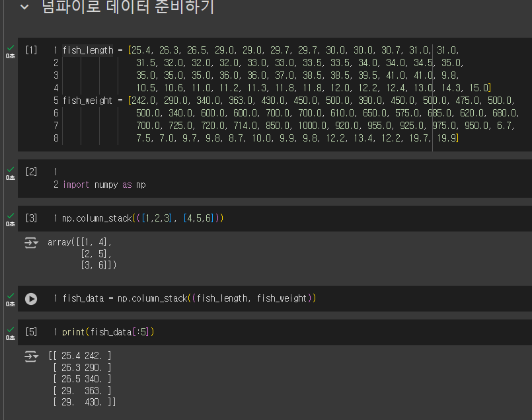Click the output row '[ 26.5 340. ]'
This screenshot has width=532, height=420.
(82, 379)
